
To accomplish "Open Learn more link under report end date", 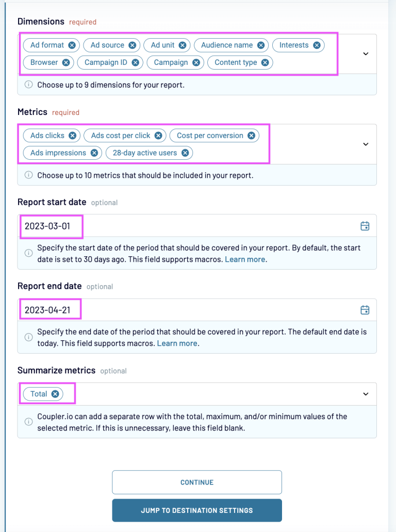I will click(x=177, y=343).
